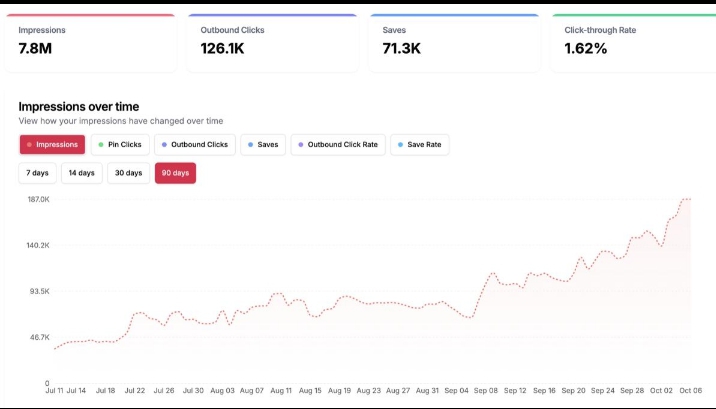Click the Oct 02 x-axis label
716x409 pixels.
pyautogui.click(x=661, y=391)
